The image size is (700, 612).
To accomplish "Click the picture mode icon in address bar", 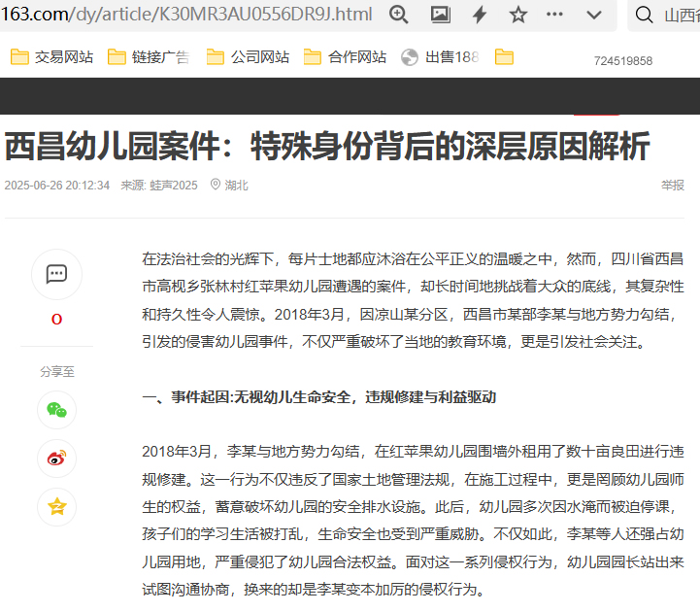I will point(440,15).
